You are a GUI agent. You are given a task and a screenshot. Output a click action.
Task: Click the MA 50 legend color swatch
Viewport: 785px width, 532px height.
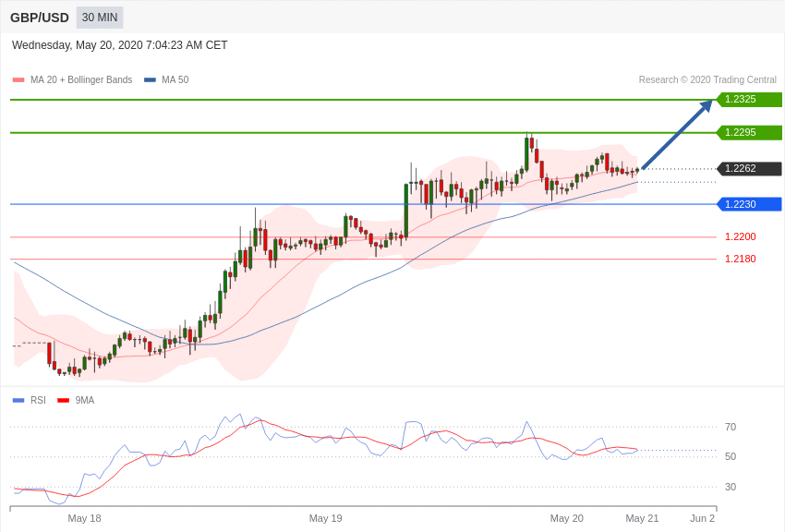click(x=150, y=80)
